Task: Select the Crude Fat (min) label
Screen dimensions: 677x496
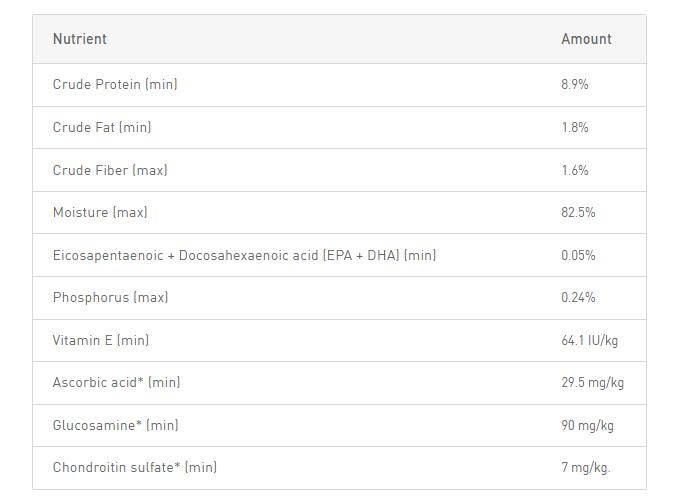Action: point(102,127)
